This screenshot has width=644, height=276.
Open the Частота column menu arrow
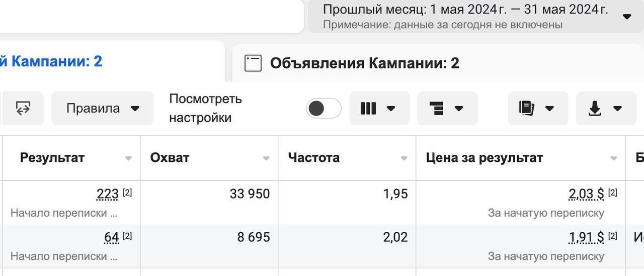click(x=404, y=158)
